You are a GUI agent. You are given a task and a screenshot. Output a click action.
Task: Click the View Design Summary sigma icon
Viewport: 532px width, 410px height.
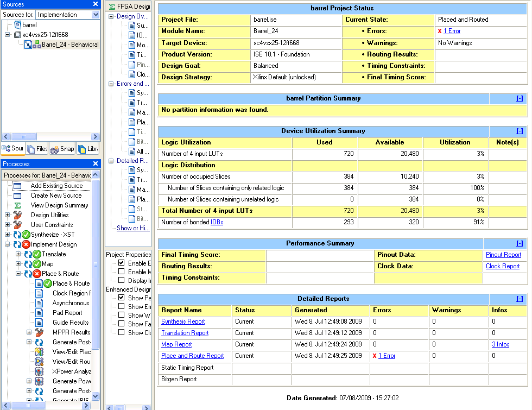pyautogui.click(x=17, y=205)
